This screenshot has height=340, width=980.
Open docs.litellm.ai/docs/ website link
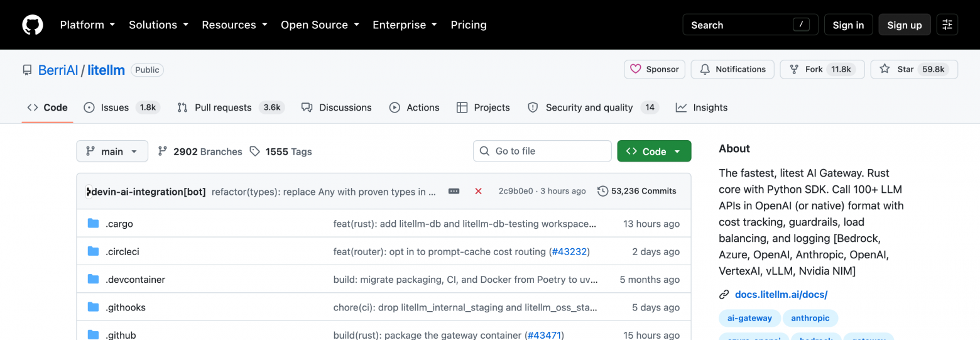(781, 294)
